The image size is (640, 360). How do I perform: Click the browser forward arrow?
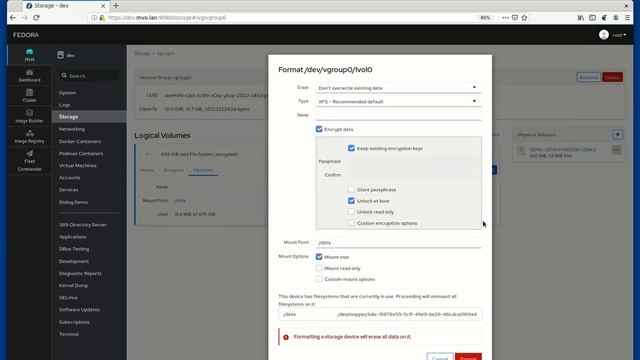[x=24, y=18]
